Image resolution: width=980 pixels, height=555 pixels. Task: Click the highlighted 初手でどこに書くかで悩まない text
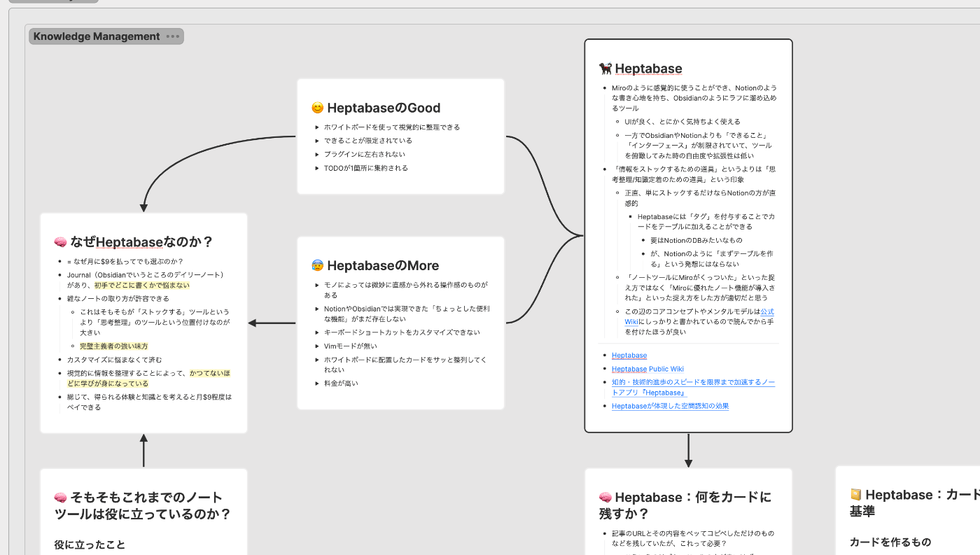[x=142, y=286]
